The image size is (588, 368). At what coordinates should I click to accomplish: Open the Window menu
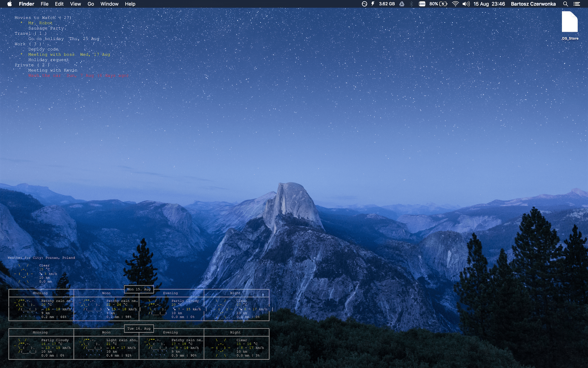point(109,4)
